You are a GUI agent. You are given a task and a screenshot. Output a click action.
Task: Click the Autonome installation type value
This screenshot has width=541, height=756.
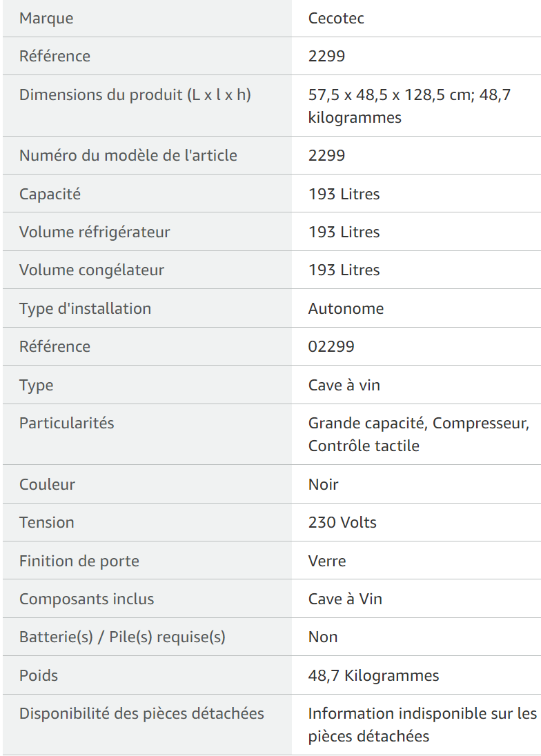[346, 308]
